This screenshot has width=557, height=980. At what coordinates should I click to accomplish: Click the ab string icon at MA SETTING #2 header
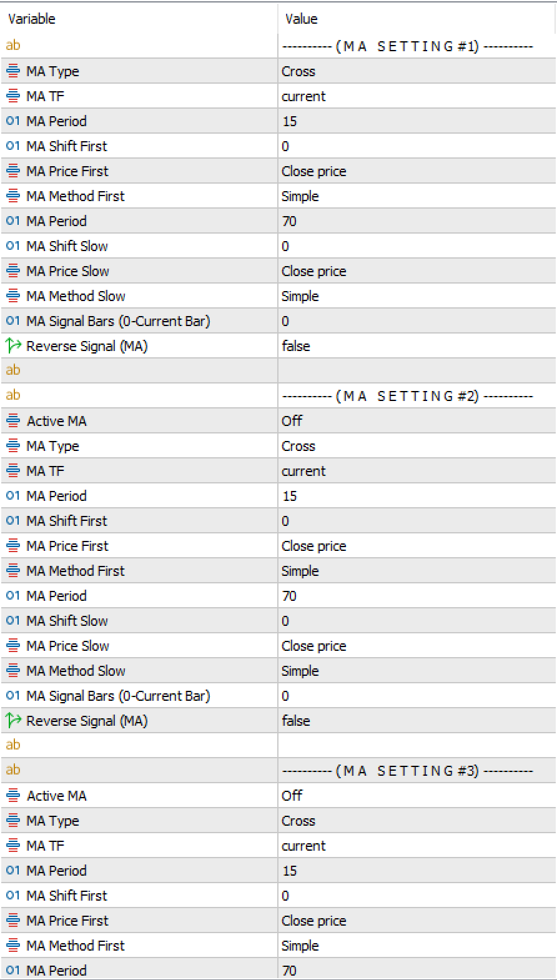[x=12, y=395]
